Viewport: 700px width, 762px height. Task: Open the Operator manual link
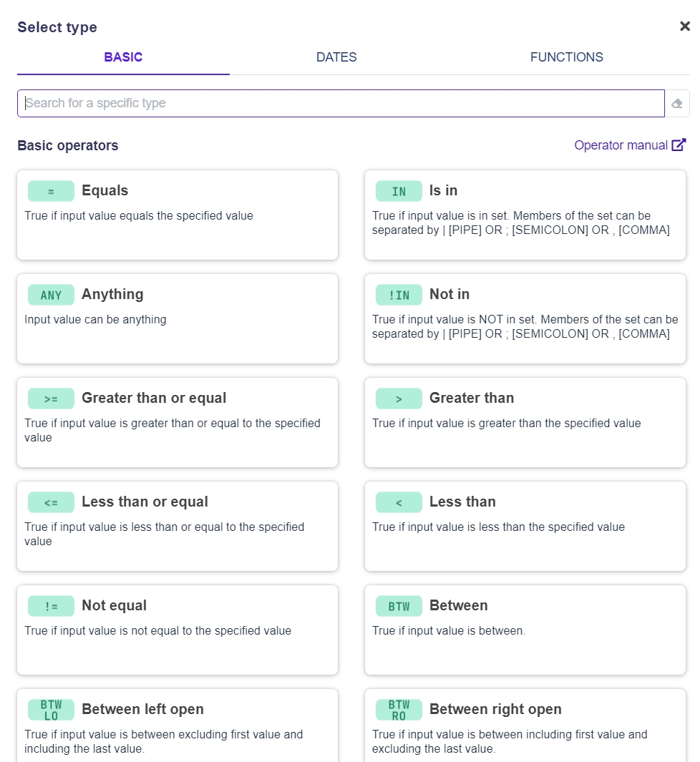pyautogui.click(x=621, y=145)
